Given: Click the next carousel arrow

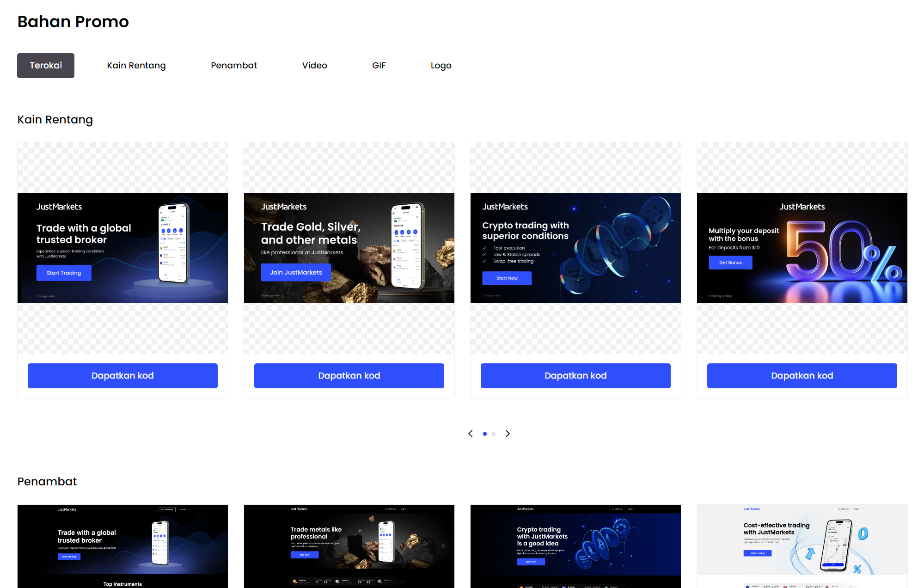Looking at the screenshot, I should click(x=508, y=434).
